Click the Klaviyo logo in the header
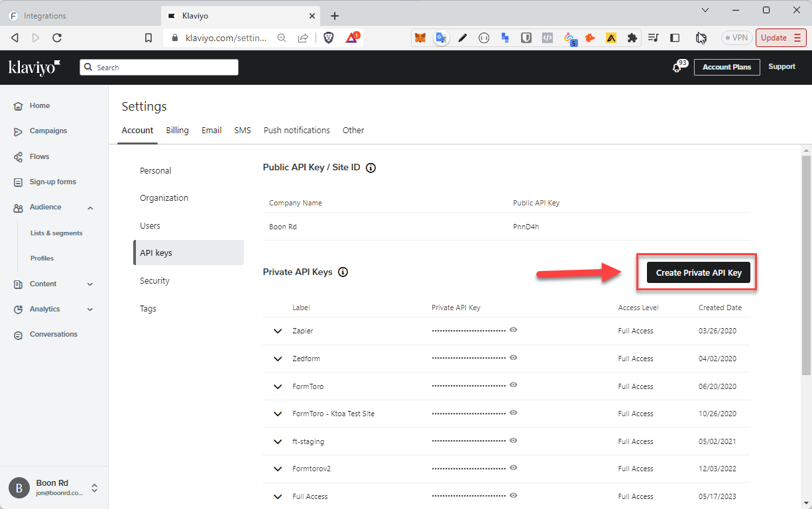This screenshot has width=812, height=509. 34,67
